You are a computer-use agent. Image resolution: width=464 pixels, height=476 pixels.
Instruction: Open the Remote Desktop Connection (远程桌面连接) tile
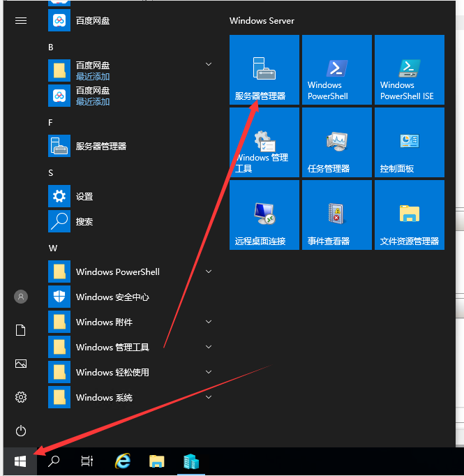click(x=264, y=215)
